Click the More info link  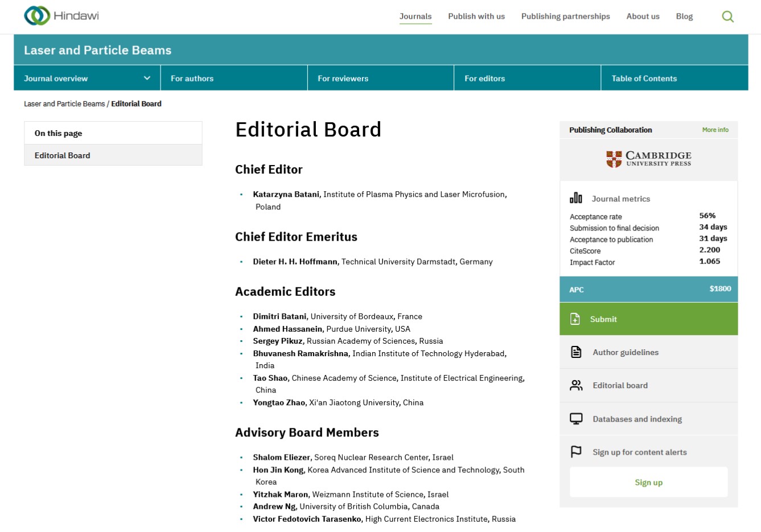click(x=715, y=130)
